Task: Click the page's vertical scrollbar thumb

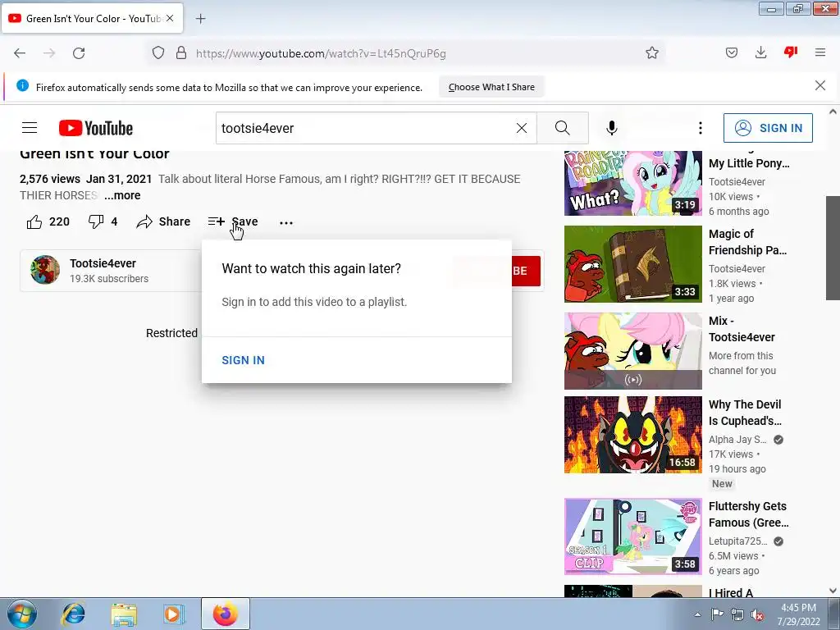Action: click(833, 248)
